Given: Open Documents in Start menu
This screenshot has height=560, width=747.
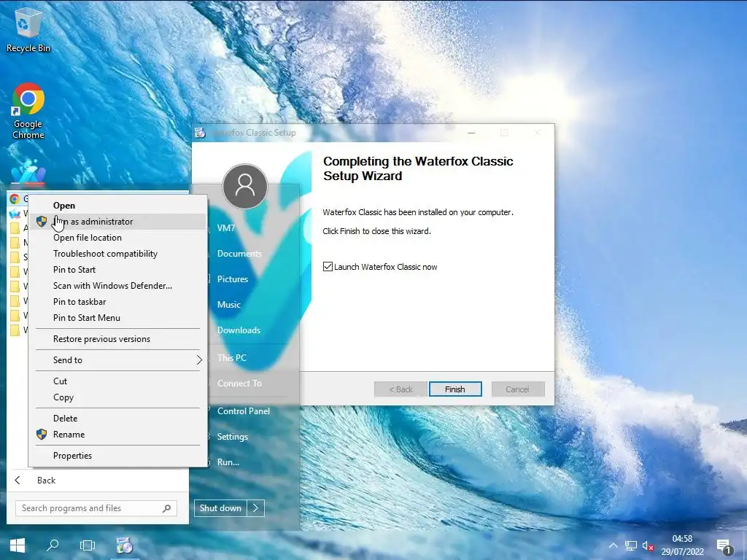Looking at the screenshot, I should [239, 254].
